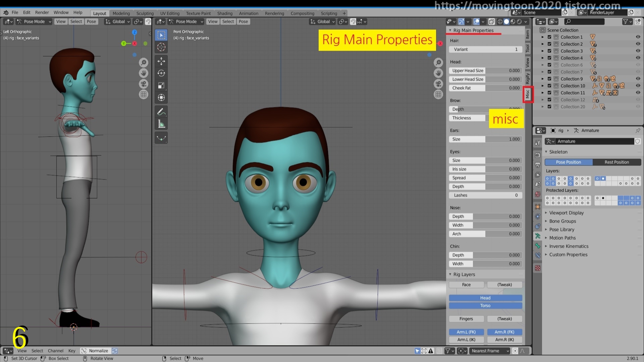Switch armature to Rest Position

(x=617, y=162)
